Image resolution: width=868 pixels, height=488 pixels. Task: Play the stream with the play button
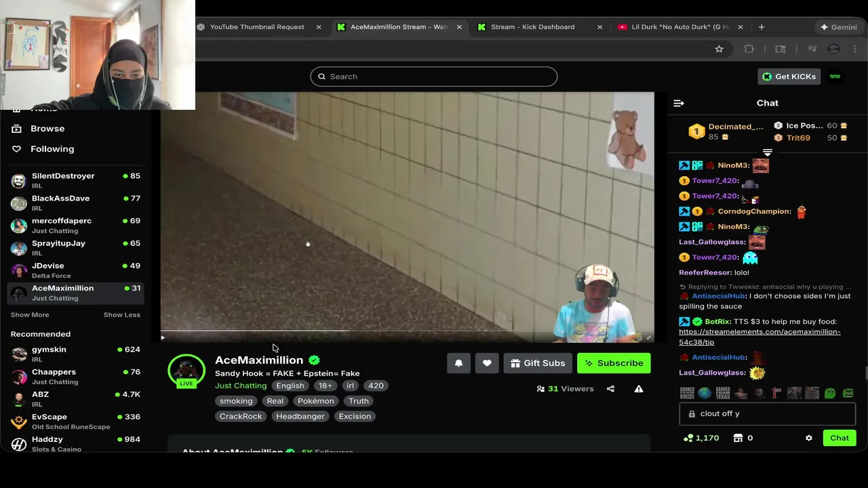coord(163,338)
